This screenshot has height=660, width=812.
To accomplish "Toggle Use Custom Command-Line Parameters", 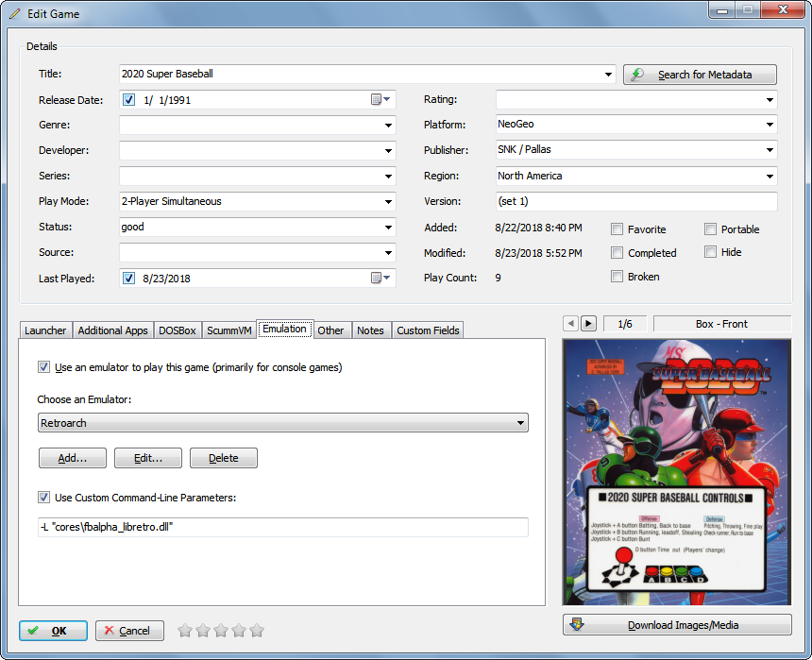I will 44,498.
